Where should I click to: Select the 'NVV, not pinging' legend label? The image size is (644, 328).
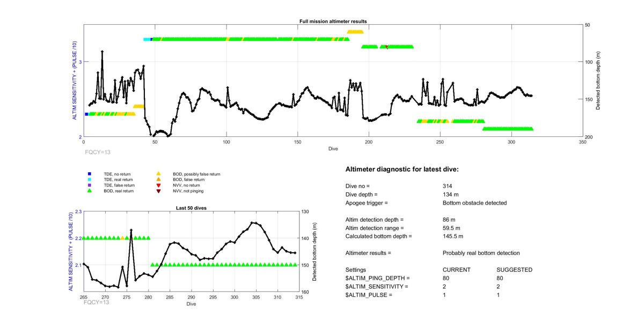coord(188,191)
